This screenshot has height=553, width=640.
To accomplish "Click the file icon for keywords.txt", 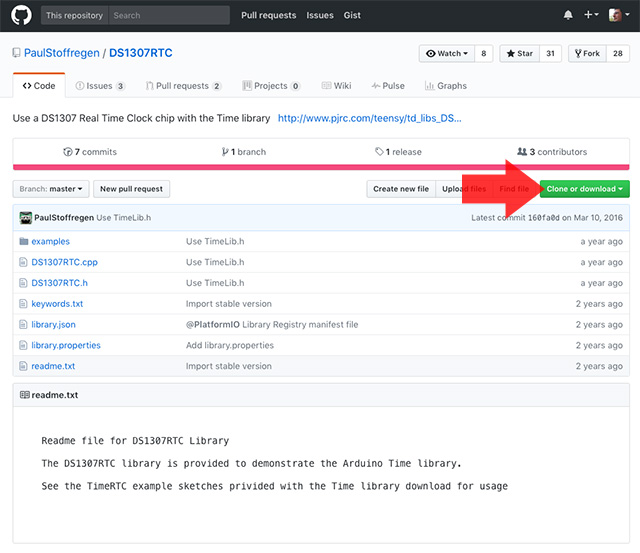I will 23,304.
